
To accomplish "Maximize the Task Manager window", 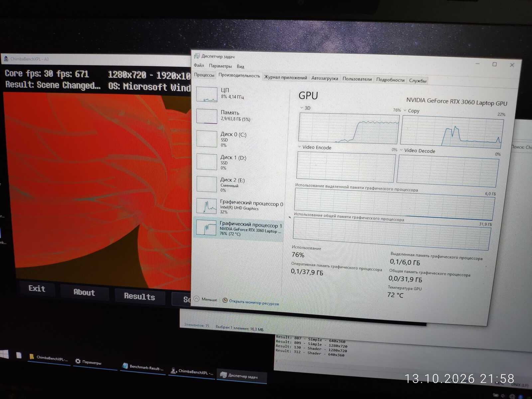I will [x=494, y=64].
